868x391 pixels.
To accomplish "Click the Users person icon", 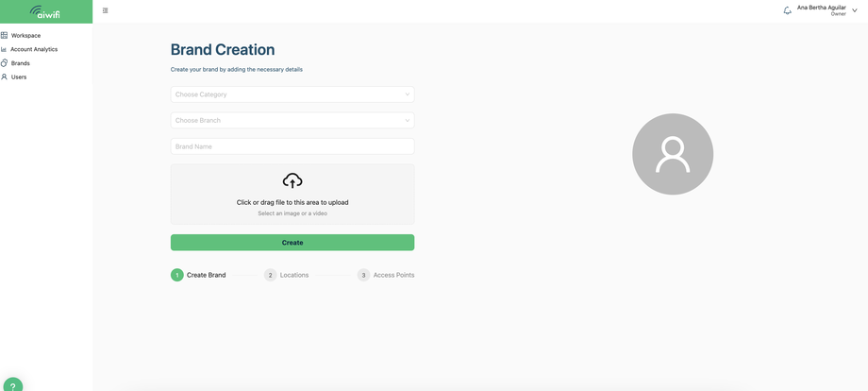I will 5,77.
